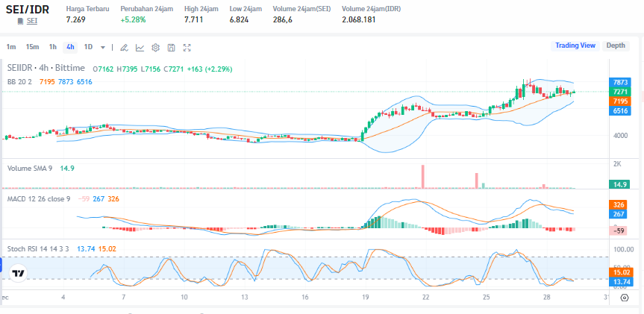Screen dimensions: 644x314
Task: Click the Stoch RSI 14 14 3 3 legend
Action: click(38, 248)
